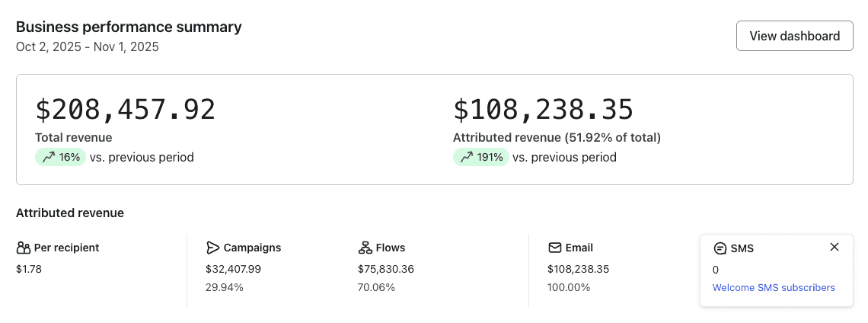The width and height of the screenshot is (868, 323).
Task: Click the date range Oct 2, 2025 - Nov 1, 2025
Action: pyautogui.click(x=88, y=46)
